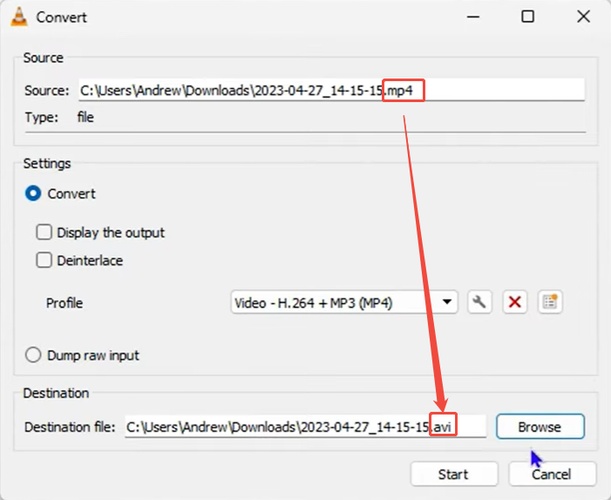Click the 'Profile' label
The height and width of the screenshot is (500, 611).
pyautogui.click(x=64, y=303)
